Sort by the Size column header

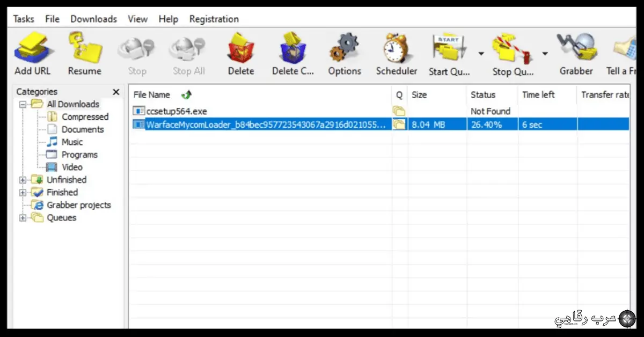pyautogui.click(x=419, y=95)
